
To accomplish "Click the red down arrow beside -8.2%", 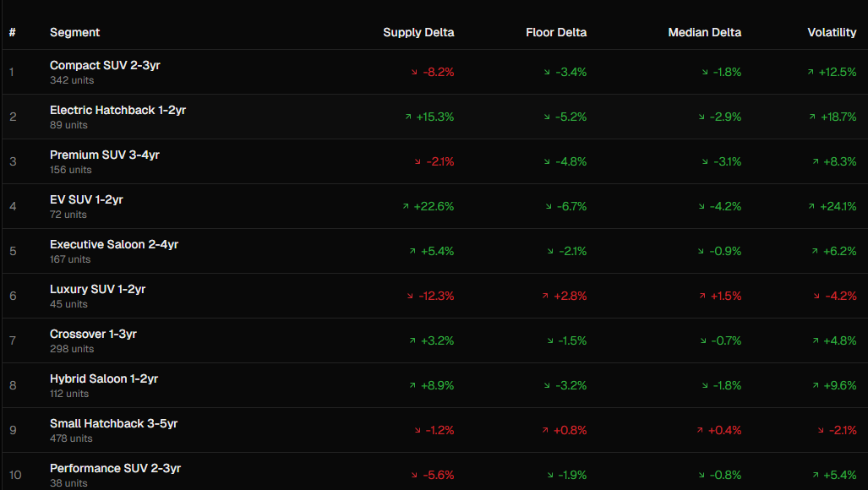I will (x=415, y=73).
